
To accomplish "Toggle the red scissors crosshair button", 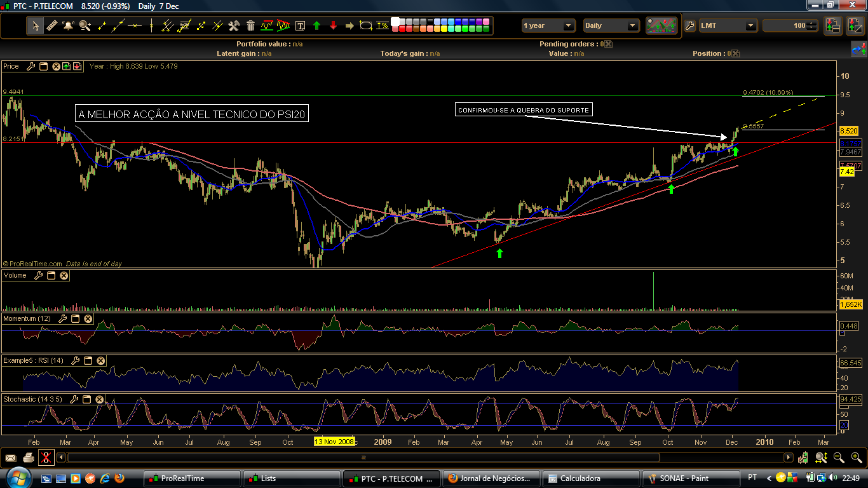I will tap(46, 457).
